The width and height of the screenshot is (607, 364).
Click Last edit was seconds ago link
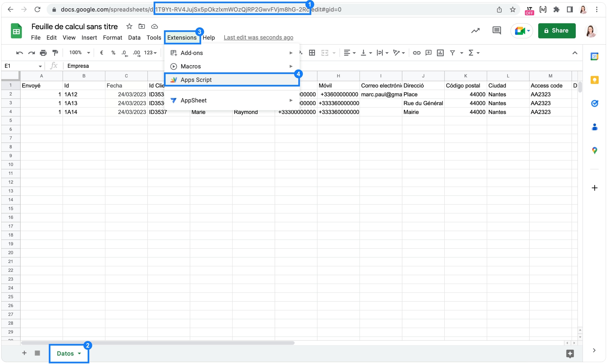[258, 38]
